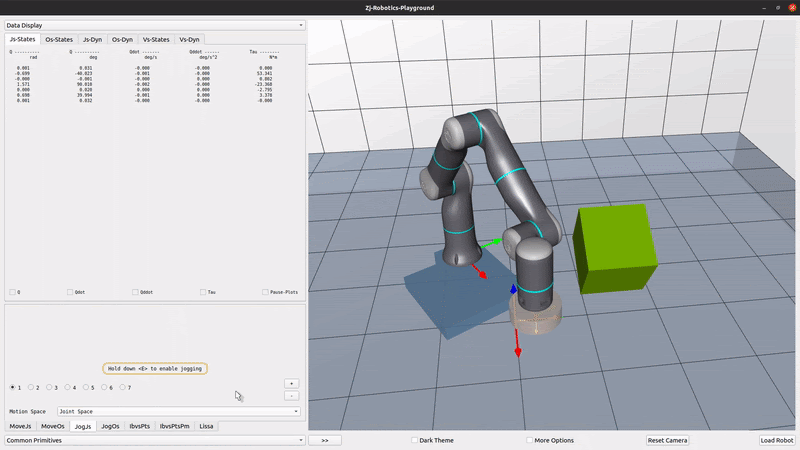Screen dimensions: 800x450
Task: Select joint 3 radio button
Action: pos(47,387)
